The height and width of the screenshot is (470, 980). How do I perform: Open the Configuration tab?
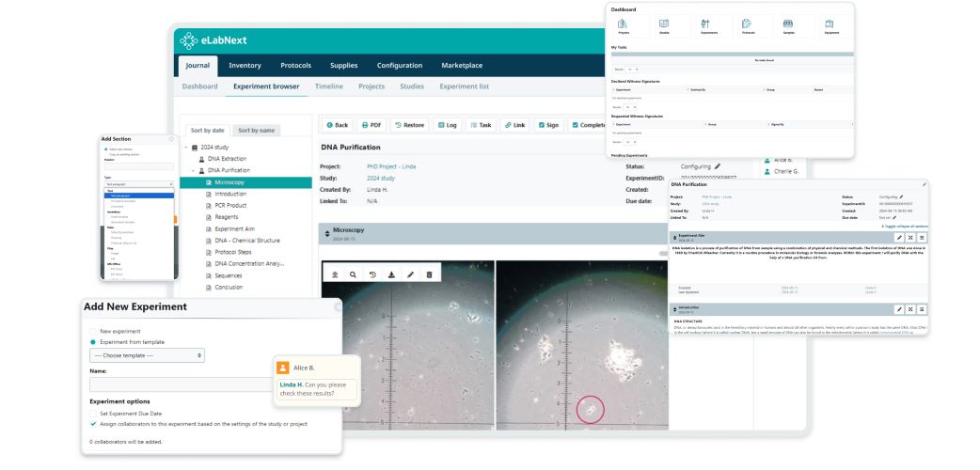coord(400,66)
